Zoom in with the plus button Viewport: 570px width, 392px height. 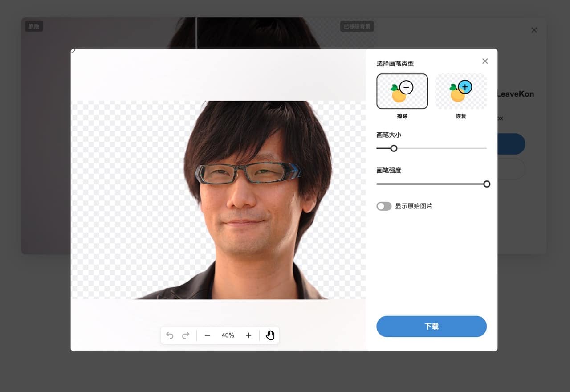(248, 335)
